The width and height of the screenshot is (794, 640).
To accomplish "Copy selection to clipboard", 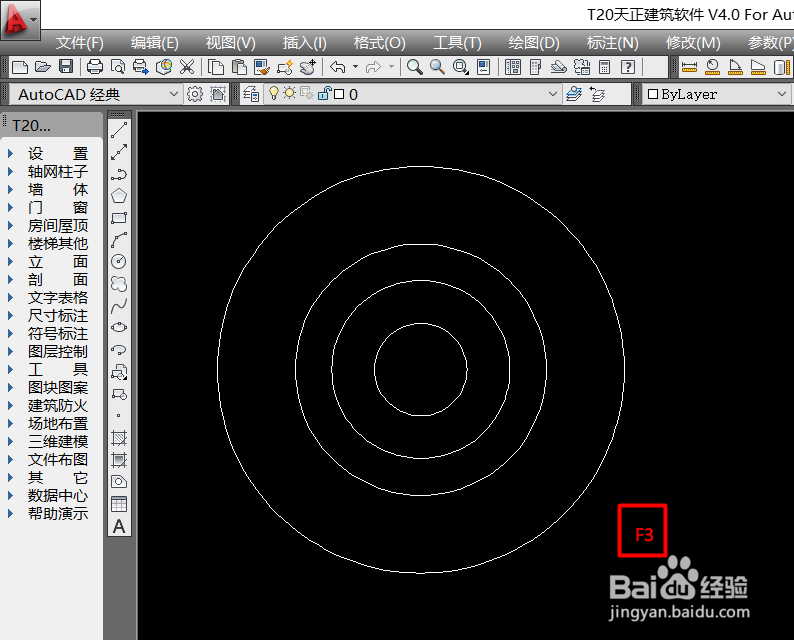I will pyautogui.click(x=216, y=67).
